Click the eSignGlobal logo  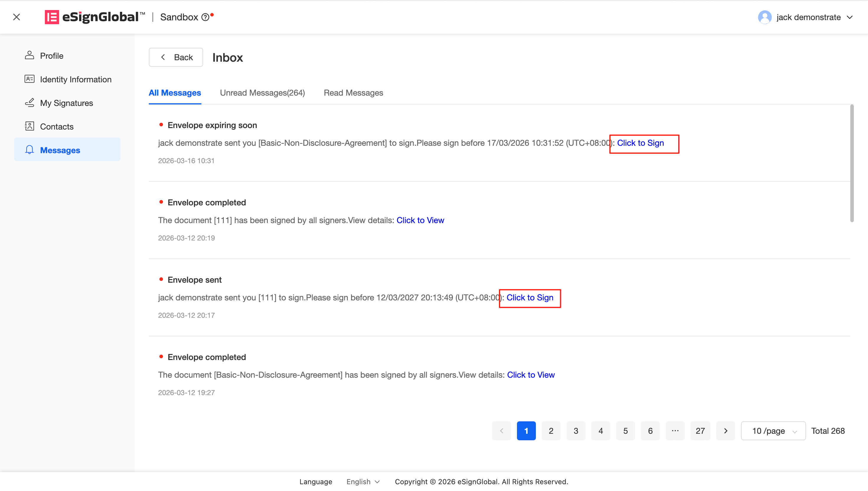point(95,17)
